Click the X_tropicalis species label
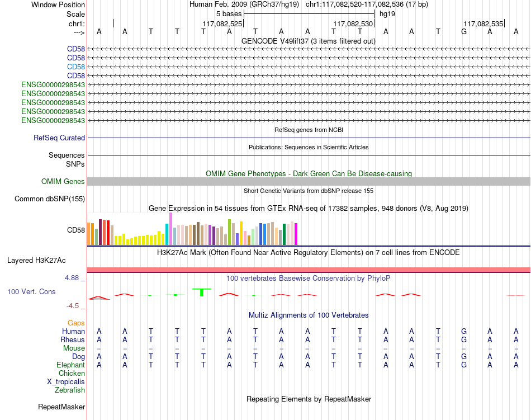 tap(66, 382)
